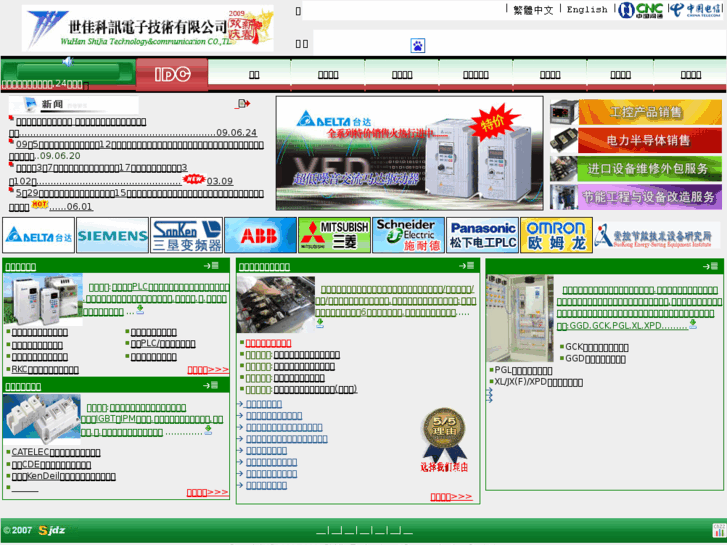The width and height of the screenshot is (727, 545).
Task: Open the Sanken inverter brand logo
Action: pos(186,236)
